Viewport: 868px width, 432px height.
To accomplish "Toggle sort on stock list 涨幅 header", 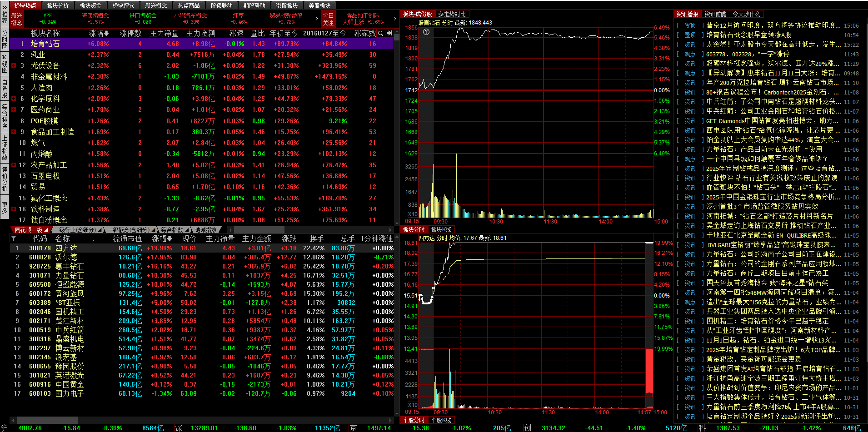I will (162, 238).
